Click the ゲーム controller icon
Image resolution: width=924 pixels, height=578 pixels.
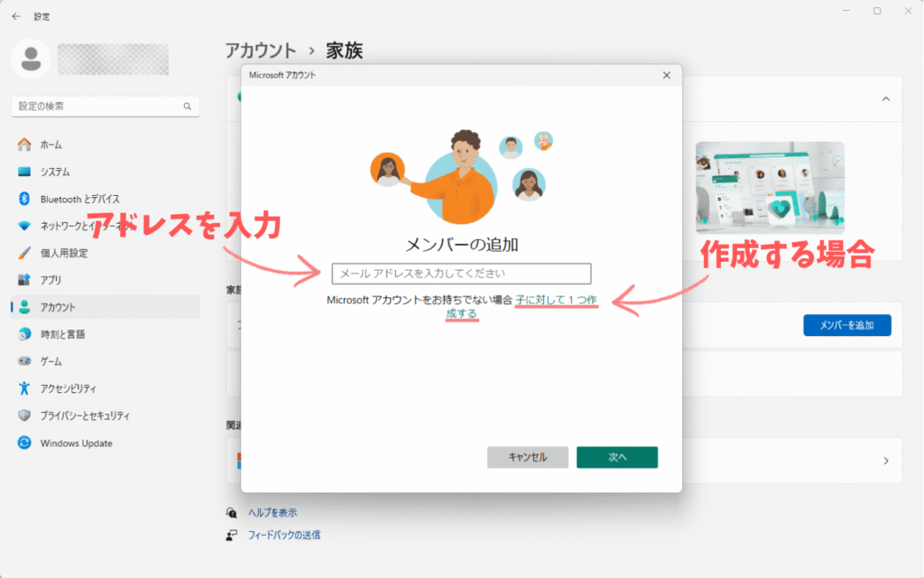(24, 361)
